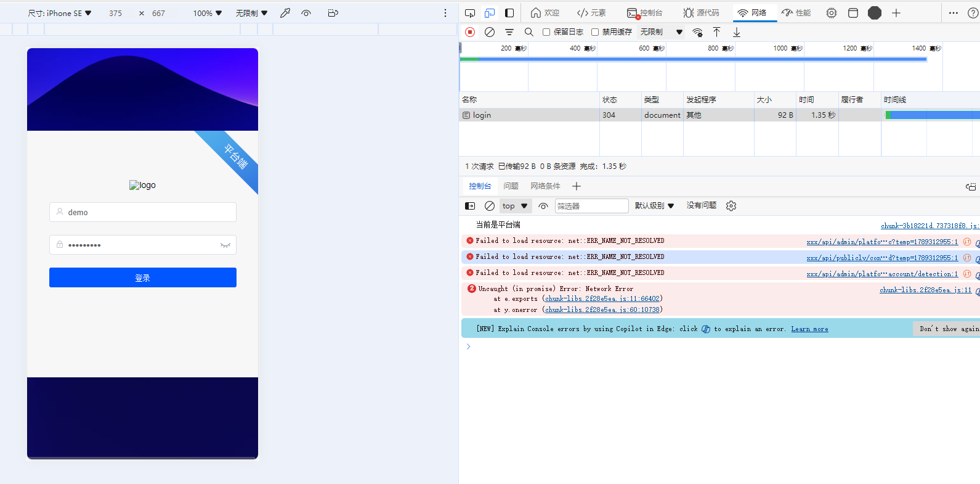
Task: Toggle device emulation icon in DevTools
Action: (490, 13)
